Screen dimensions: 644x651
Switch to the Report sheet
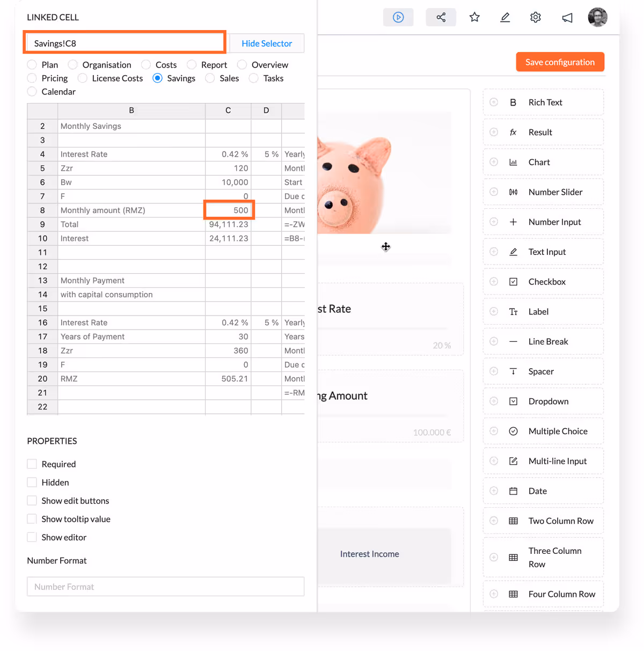click(x=192, y=64)
